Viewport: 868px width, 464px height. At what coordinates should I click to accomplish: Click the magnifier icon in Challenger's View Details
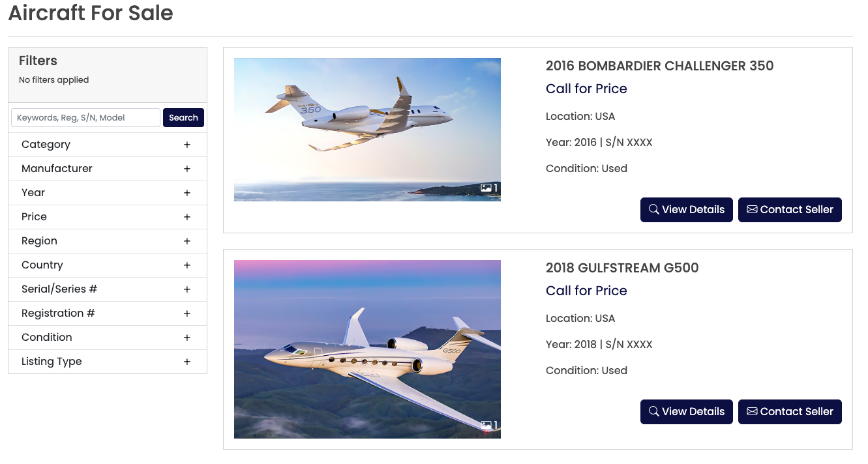pos(654,209)
